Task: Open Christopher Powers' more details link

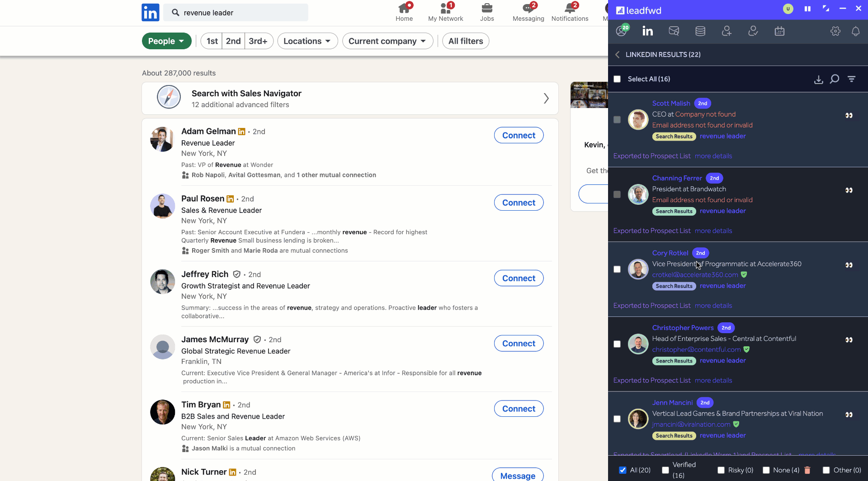Action: point(713,380)
